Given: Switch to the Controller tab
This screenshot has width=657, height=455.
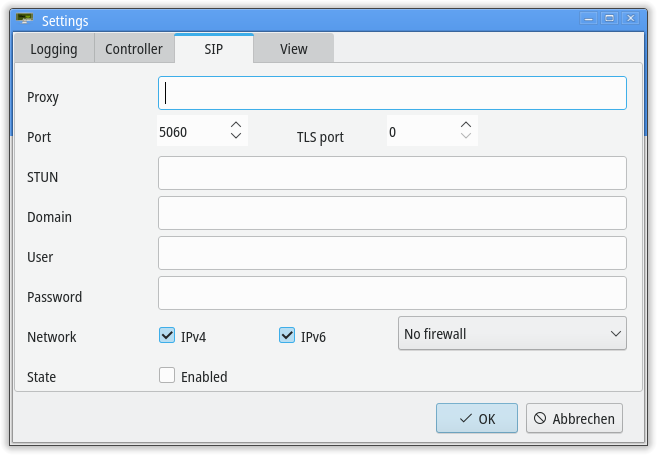Looking at the screenshot, I should 134,49.
